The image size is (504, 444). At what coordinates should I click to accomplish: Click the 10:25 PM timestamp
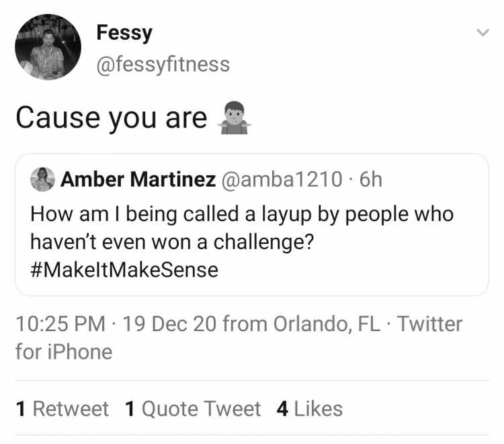click(x=60, y=324)
